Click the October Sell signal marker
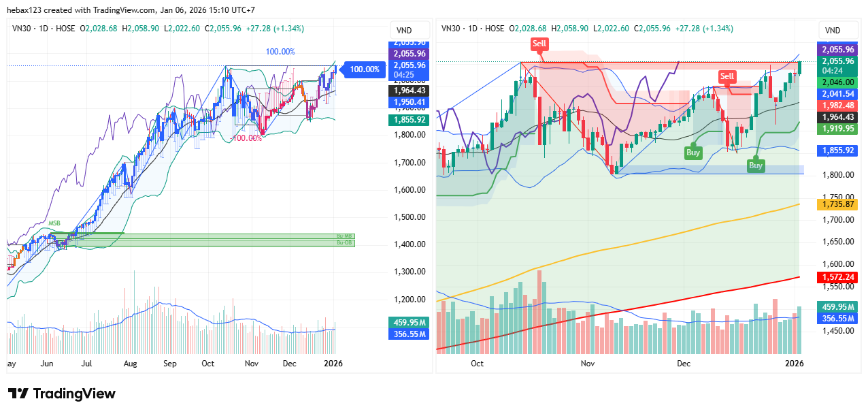Image resolution: width=868 pixels, height=414 pixels. pos(539,44)
